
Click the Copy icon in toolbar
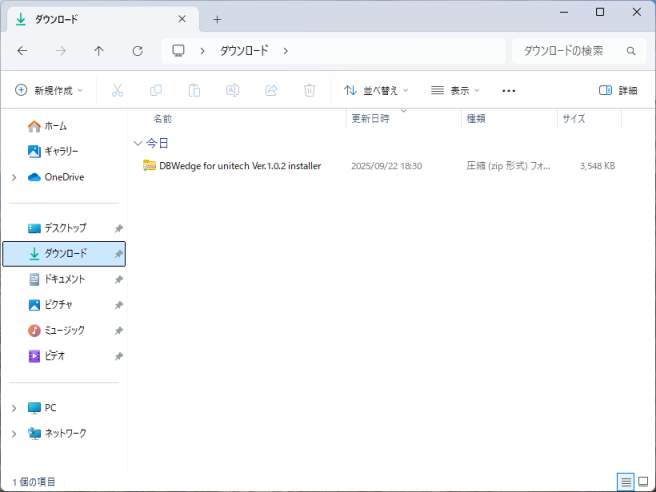click(155, 90)
